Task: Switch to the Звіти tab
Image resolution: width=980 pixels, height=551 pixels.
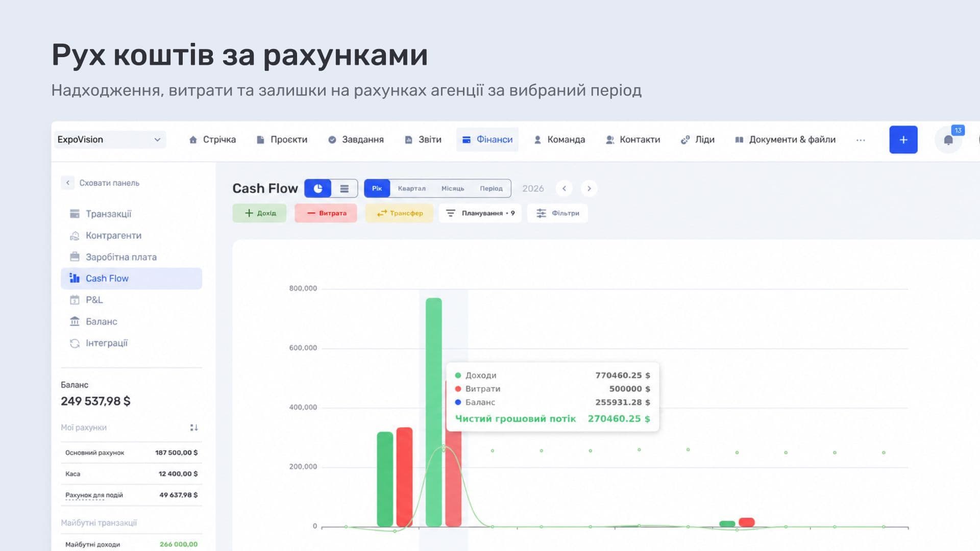Action: (423, 139)
